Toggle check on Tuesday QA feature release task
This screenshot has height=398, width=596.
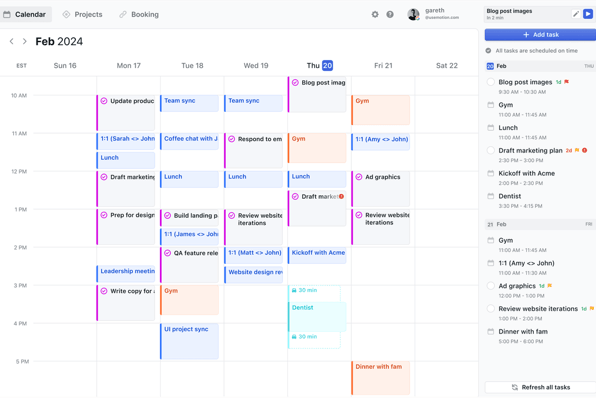168,253
